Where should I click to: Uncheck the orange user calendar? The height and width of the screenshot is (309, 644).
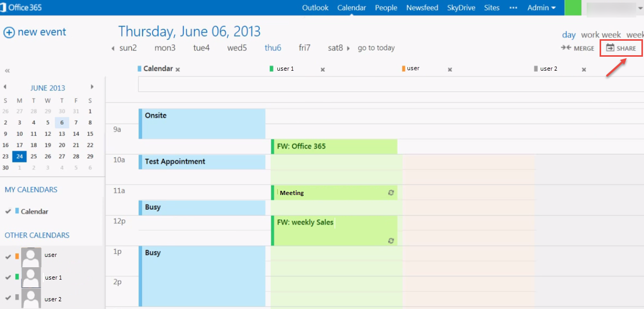coord(8,256)
